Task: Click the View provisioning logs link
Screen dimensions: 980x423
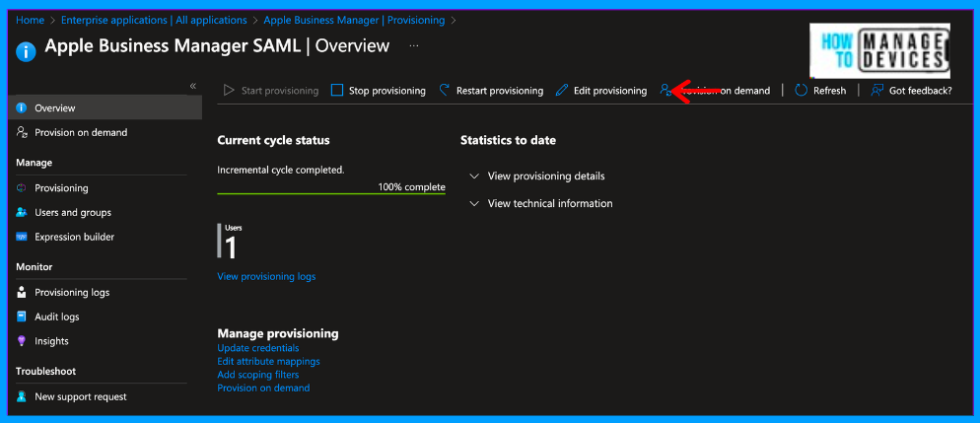Action: pos(266,276)
